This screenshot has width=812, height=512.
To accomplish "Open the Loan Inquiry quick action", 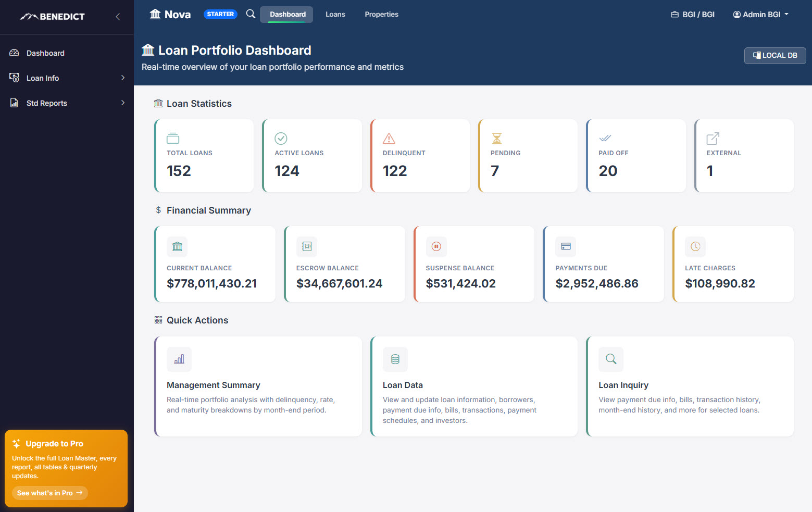I will point(690,386).
